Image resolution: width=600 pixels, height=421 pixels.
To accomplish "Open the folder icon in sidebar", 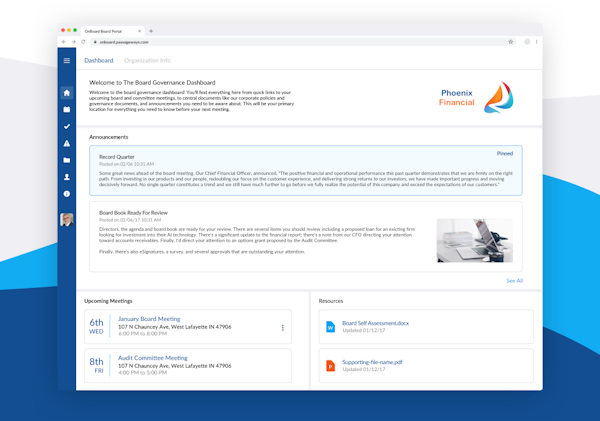I will 67,160.
